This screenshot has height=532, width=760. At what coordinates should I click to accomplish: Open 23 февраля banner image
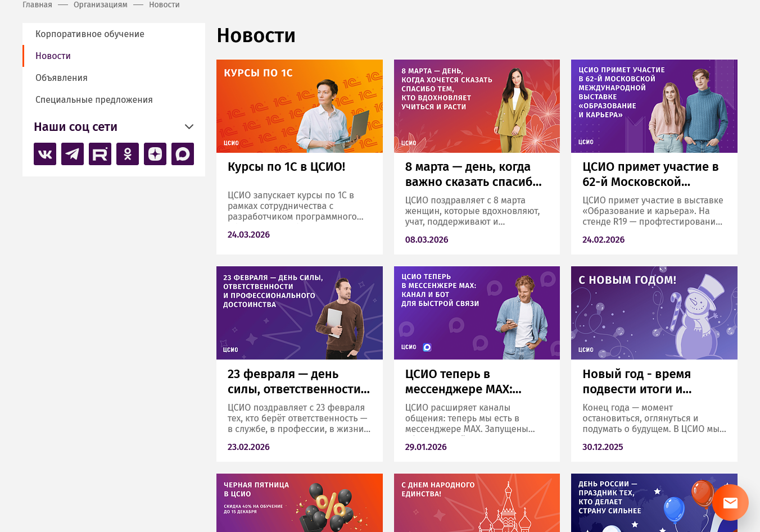click(300, 313)
